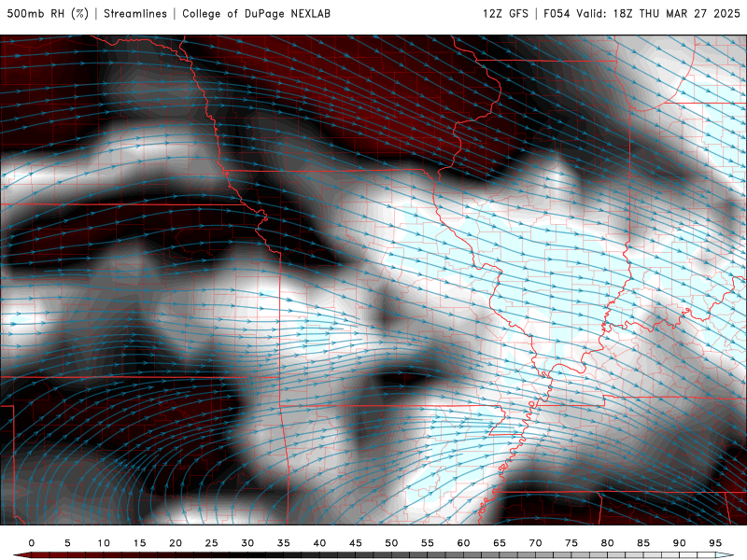Viewport: 747px width, 560px height.
Task: Select the 30 value on the color scale
Action: pyautogui.click(x=247, y=543)
